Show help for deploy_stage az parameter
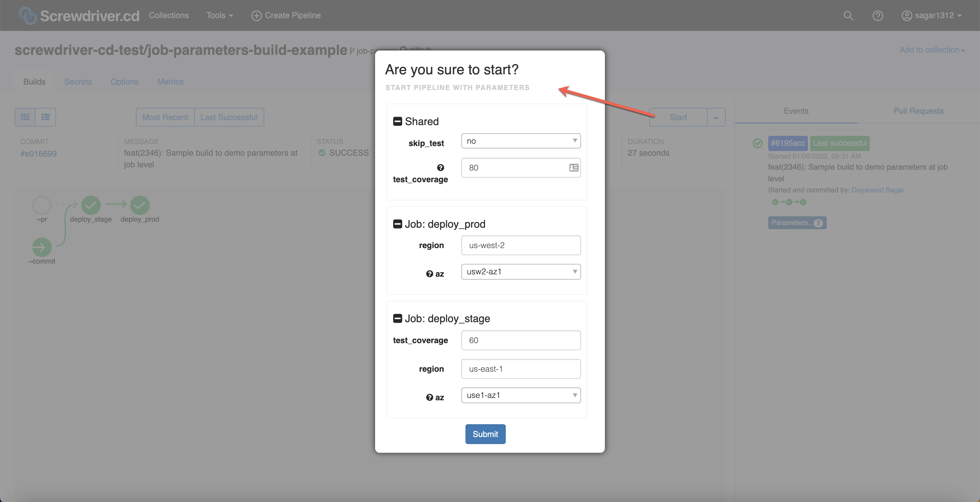The image size is (980, 502). tap(430, 397)
